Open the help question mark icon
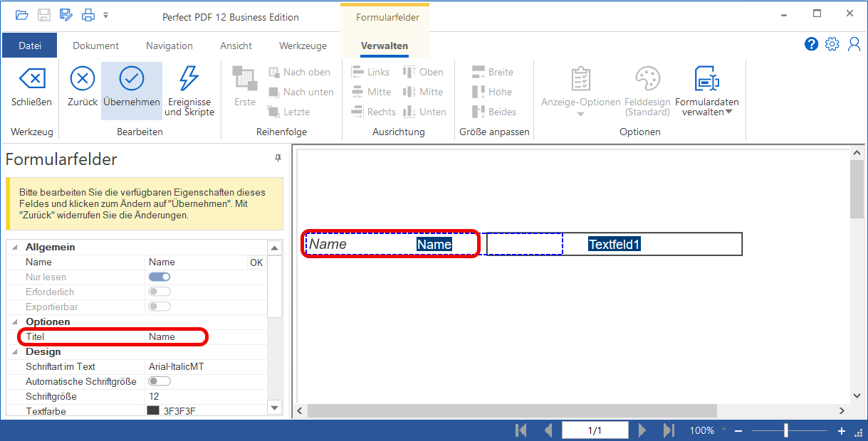 point(811,44)
